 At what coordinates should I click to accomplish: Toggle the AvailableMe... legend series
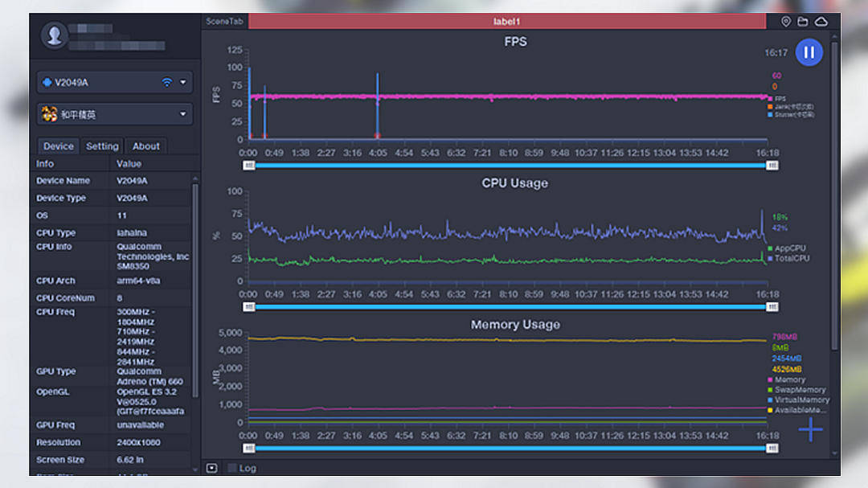click(x=796, y=410)
